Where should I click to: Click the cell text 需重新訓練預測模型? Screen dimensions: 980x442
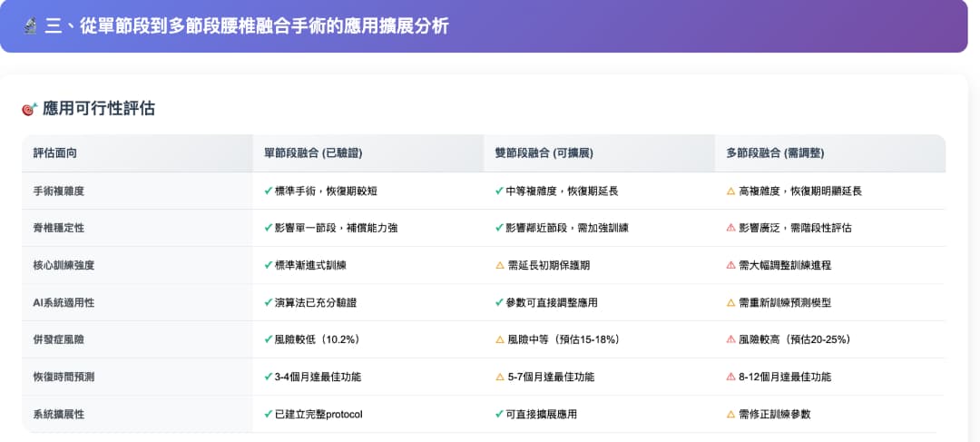785,302
